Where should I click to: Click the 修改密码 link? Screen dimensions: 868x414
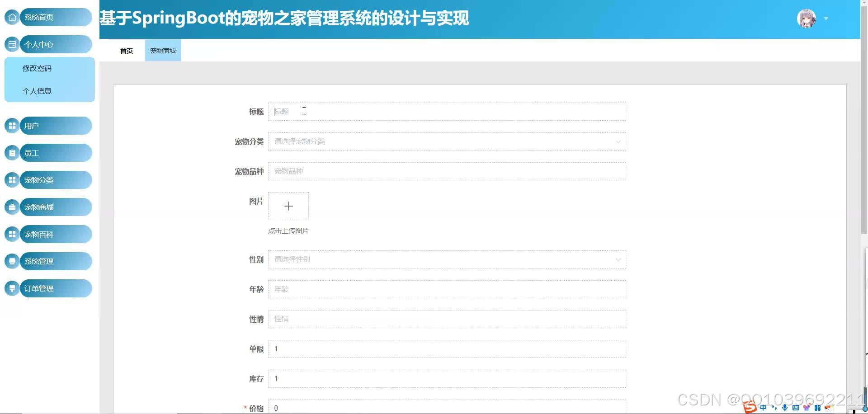(x=37, y=68)
